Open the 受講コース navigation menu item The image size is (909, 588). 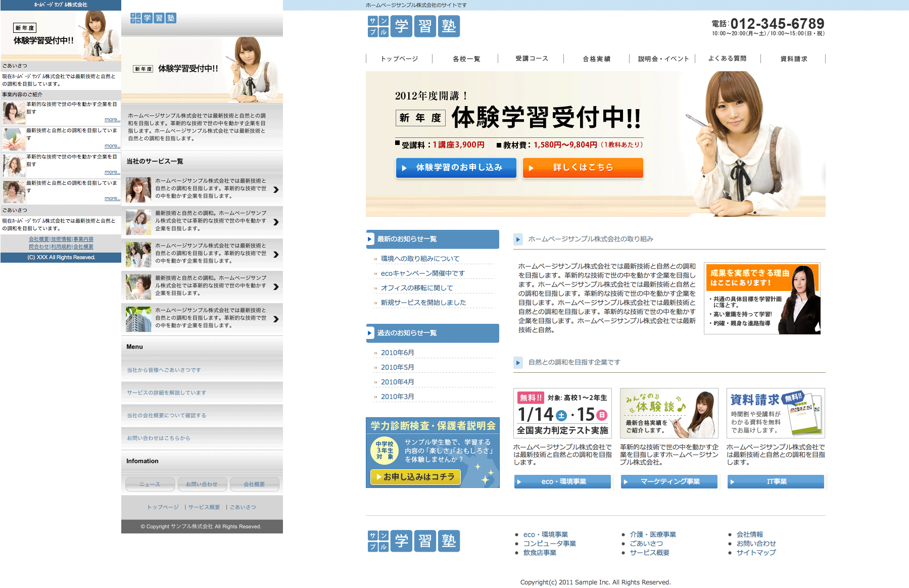pyautogui.click(x=532, y=59)
